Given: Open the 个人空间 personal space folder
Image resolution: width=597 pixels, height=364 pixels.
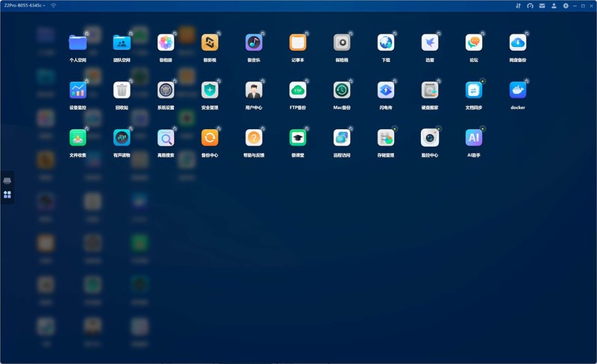Looking at the screenshot, I should (x=78, y=43).
